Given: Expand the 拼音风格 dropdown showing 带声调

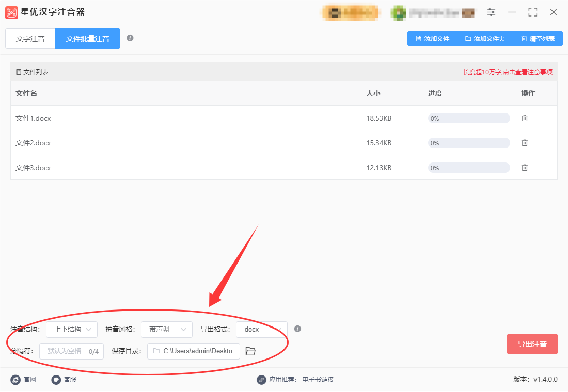Looking at the screenshot, I should pos(167,330).
